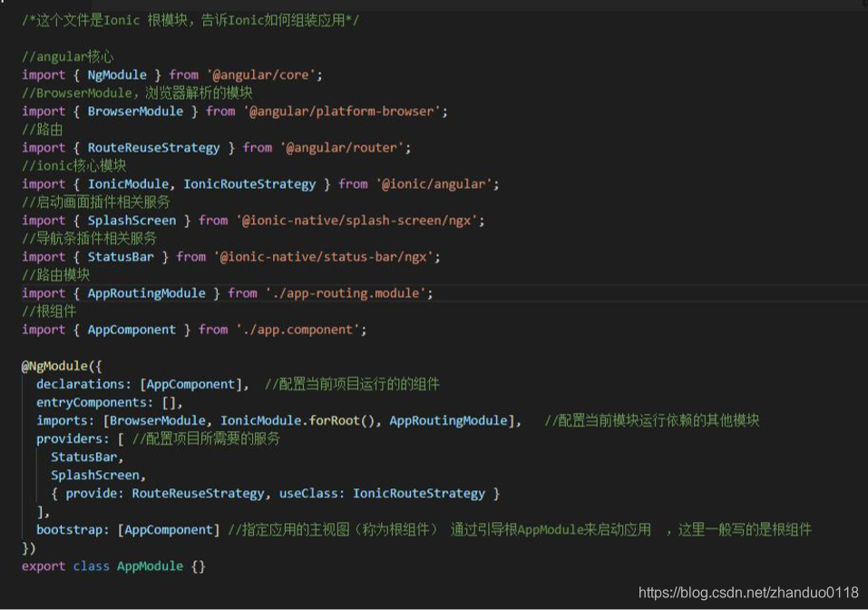Click 'useClass:' in the providers object
This screenshot has width=868, height=610.
[x=312, y=494]
